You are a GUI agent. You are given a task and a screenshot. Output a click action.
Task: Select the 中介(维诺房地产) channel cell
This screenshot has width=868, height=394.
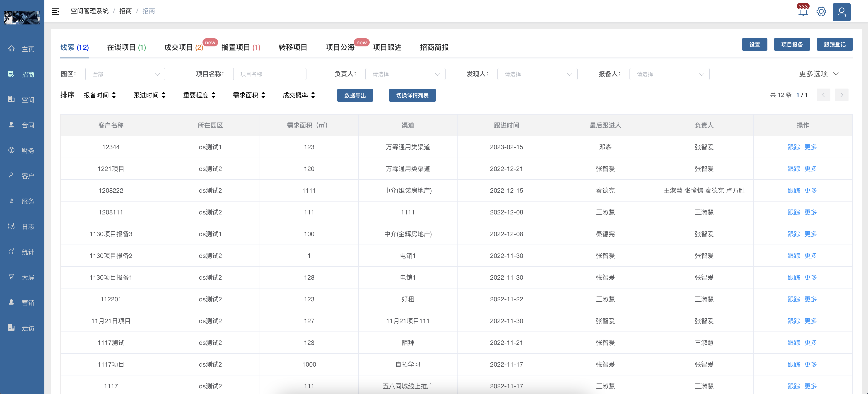click(x=408, y=191)
